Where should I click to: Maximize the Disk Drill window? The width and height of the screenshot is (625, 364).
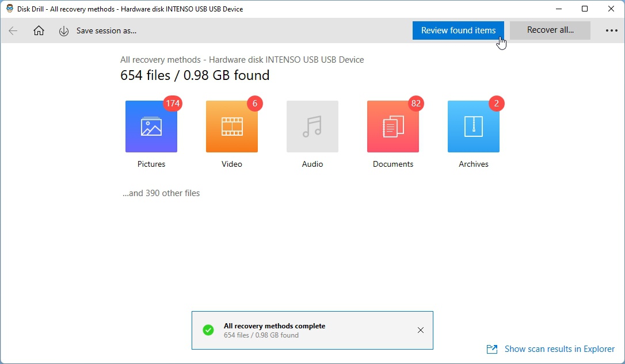click(585, 9)
